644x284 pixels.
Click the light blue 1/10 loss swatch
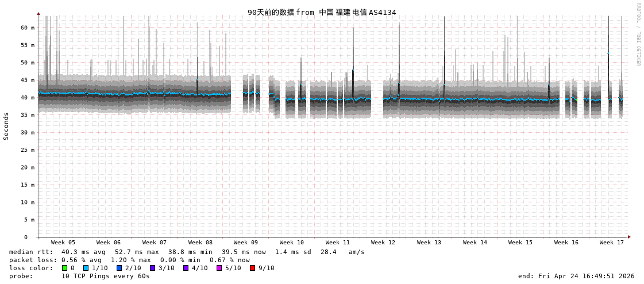click(x=86, y=268)
